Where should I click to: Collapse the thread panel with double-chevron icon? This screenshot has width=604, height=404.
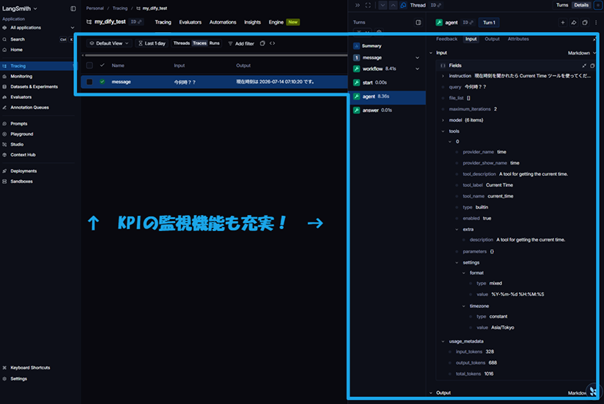[x=357, y=5]
